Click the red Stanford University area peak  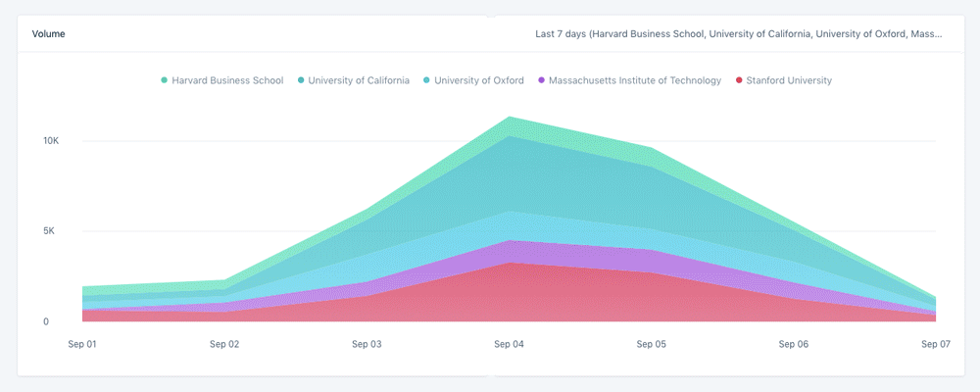(511, 293)
